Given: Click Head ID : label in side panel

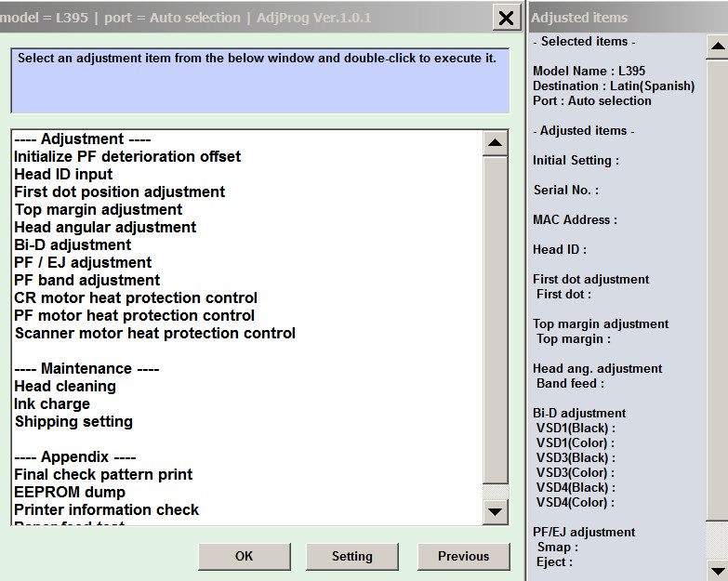Looking at the screenshot, I should [x=560, y=249].
